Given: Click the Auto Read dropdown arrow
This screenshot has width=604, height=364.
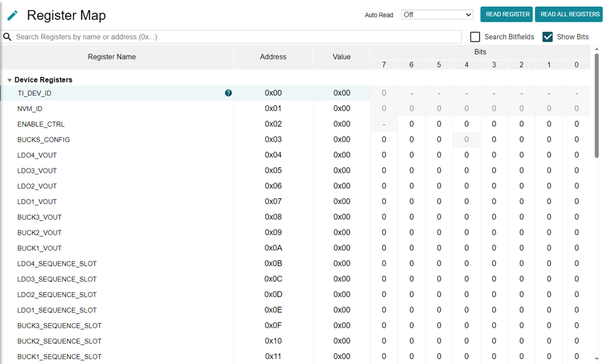Looking at the screenshot, I should (x=469, y=14).
